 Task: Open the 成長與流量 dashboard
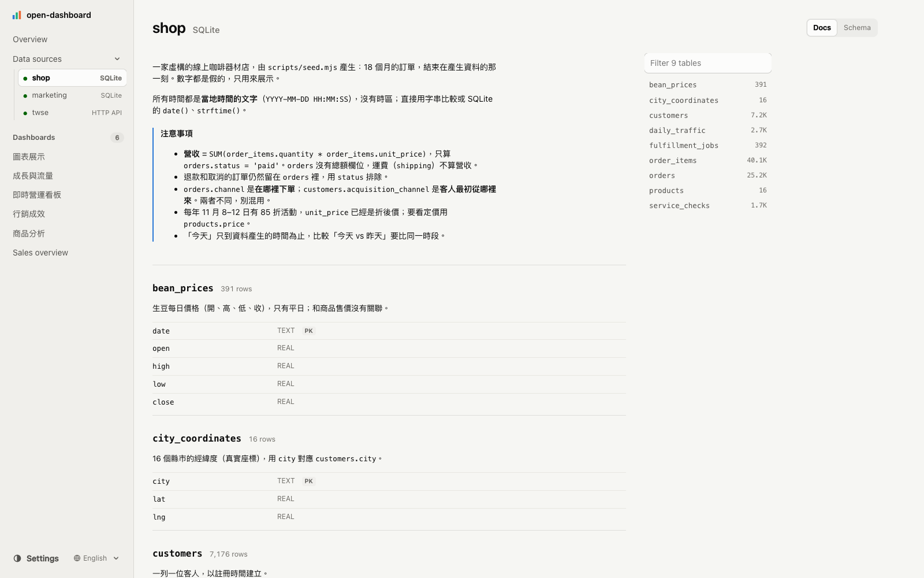[67, 176]
